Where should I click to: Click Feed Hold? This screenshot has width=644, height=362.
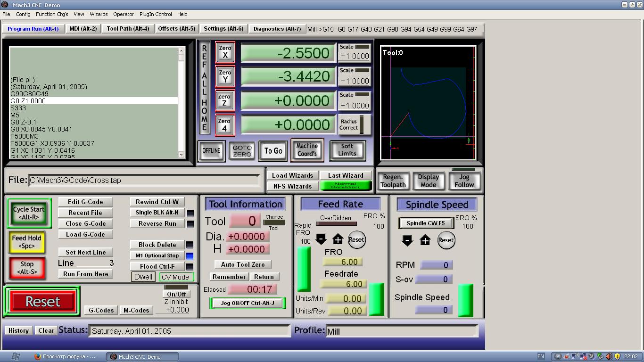[27, 242]
